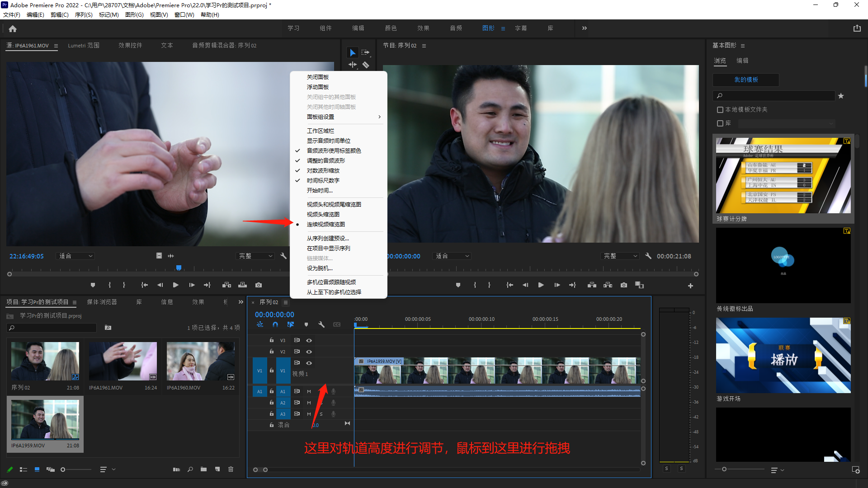Select the Ripple Edit tool
This screenshot has width=868, height=488.
click(353, 65)
